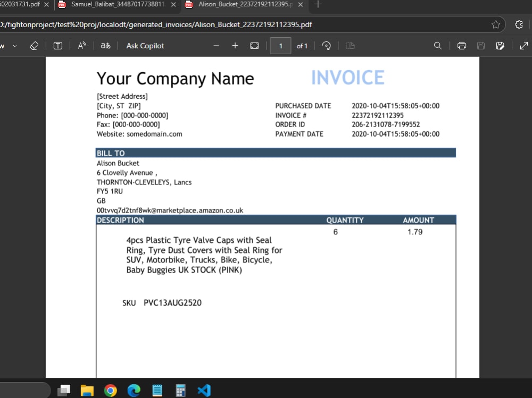The image size is (532, 398).
Task: Click the Page view icon
Action: tap(350, 46)
